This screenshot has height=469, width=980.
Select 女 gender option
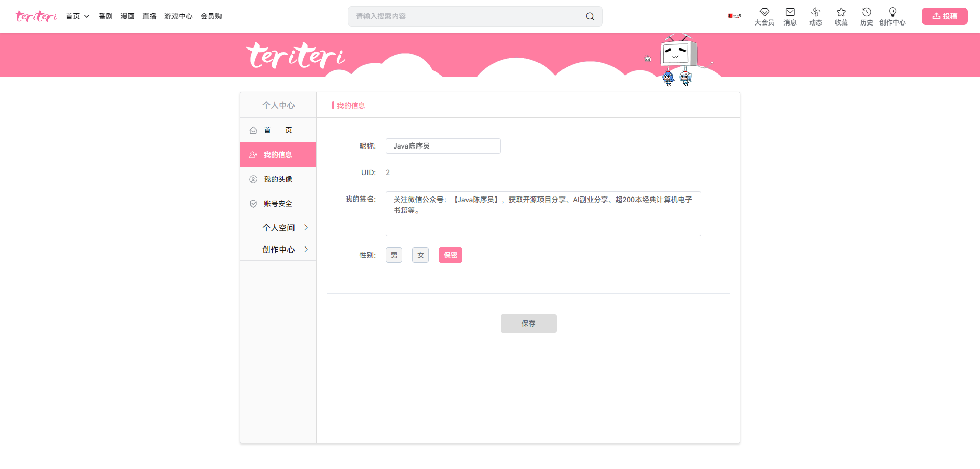(421, 255)
